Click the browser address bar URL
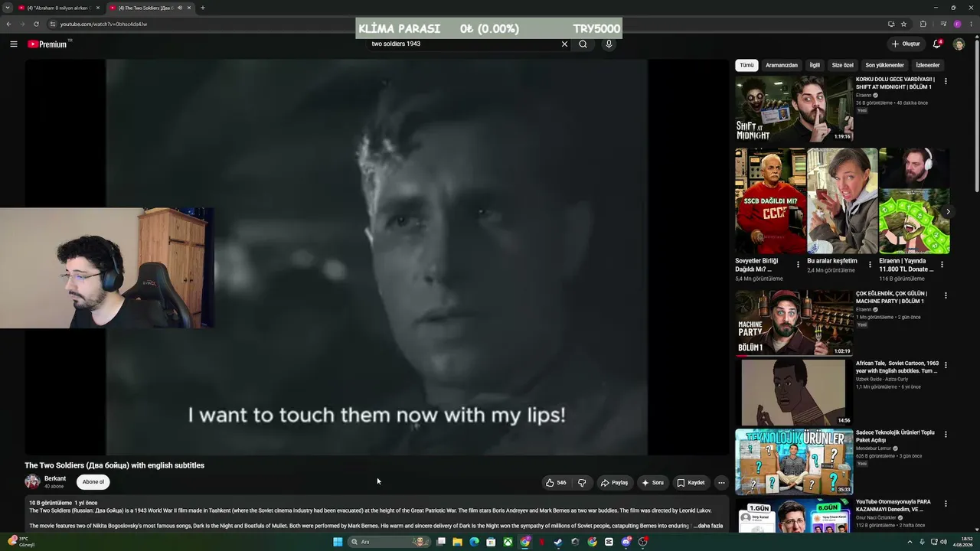The image size is (980, 551). point(103,24)
